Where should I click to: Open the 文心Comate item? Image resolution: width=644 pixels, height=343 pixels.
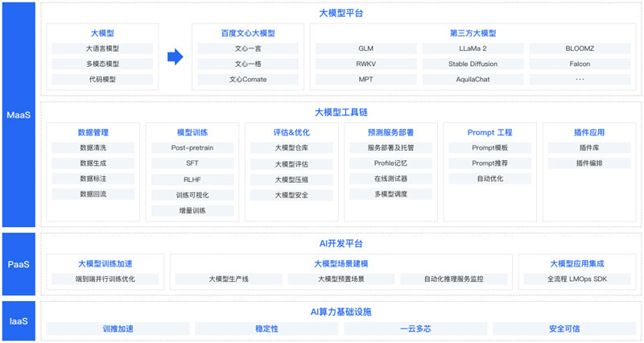point(248,80)
